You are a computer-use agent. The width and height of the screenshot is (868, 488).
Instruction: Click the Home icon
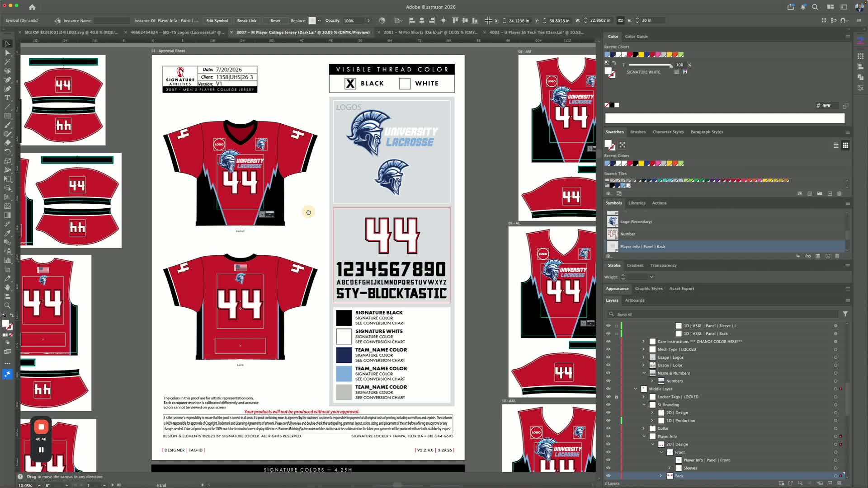click(32, 7)
